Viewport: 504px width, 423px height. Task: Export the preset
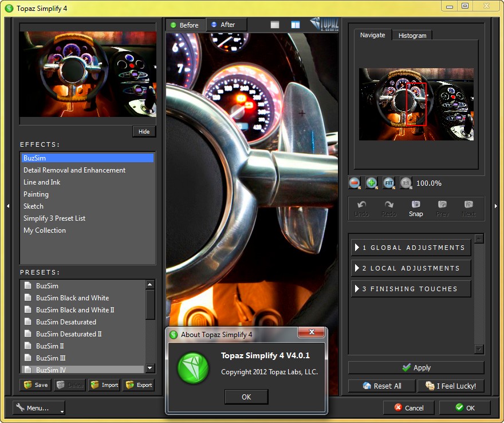(139, 385)
